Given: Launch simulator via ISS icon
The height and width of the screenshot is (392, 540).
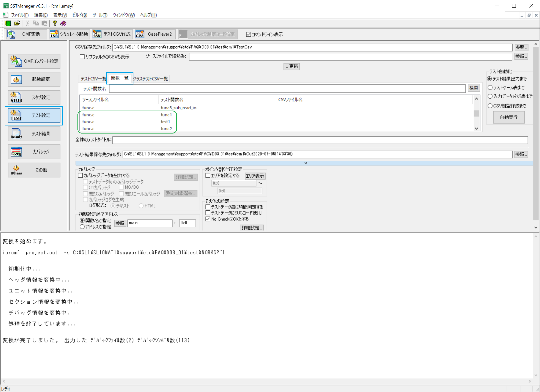Looking at the screenshot, I should click(54, 34).
